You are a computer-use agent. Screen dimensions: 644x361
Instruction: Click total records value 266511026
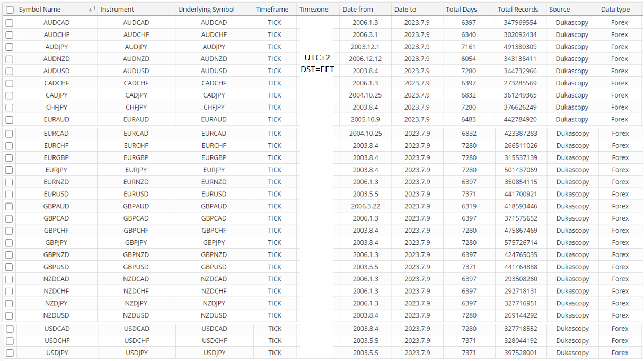521,146
